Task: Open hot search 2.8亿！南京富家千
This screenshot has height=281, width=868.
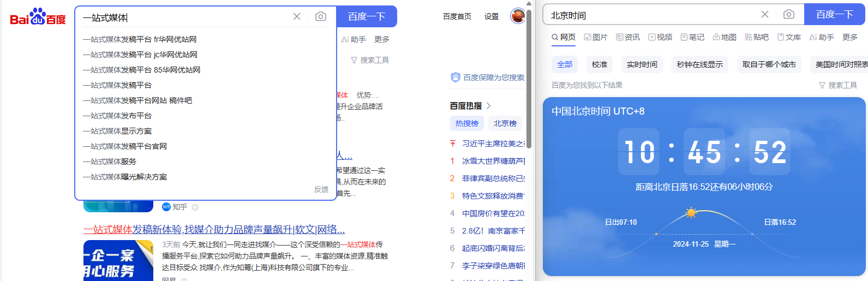Action: pos(493,231)
